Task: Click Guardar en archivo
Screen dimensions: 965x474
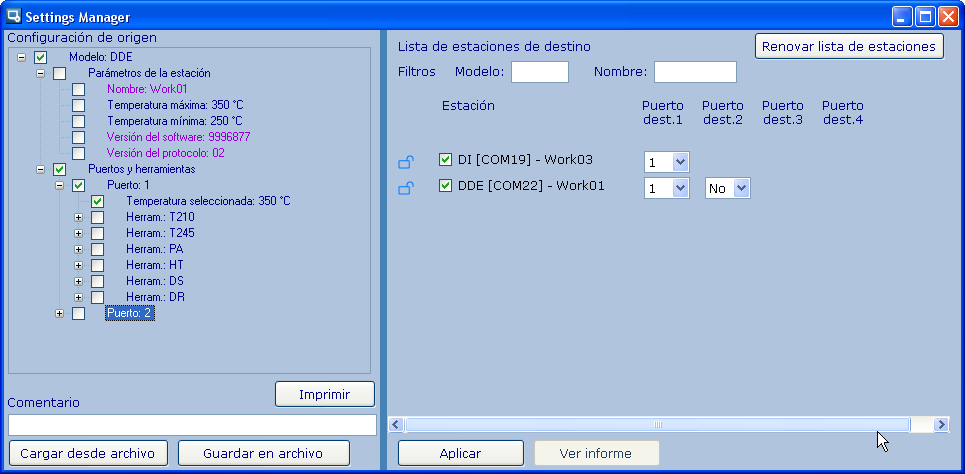Action: (263, 454)
